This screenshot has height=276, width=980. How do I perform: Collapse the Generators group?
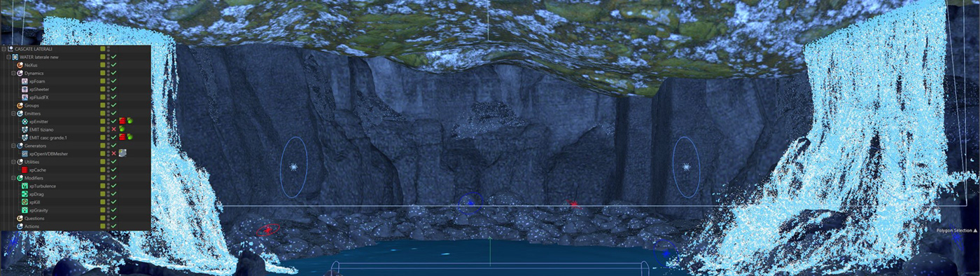click(13, 146)
